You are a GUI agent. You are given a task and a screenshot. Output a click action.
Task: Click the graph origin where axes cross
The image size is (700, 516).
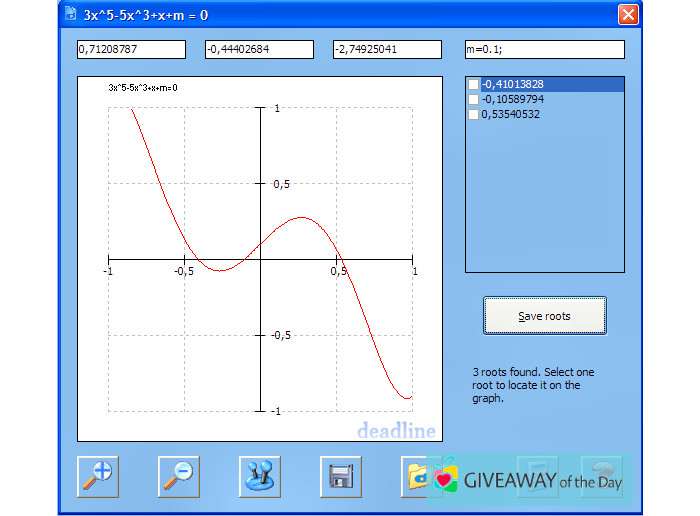coord(260,259)
